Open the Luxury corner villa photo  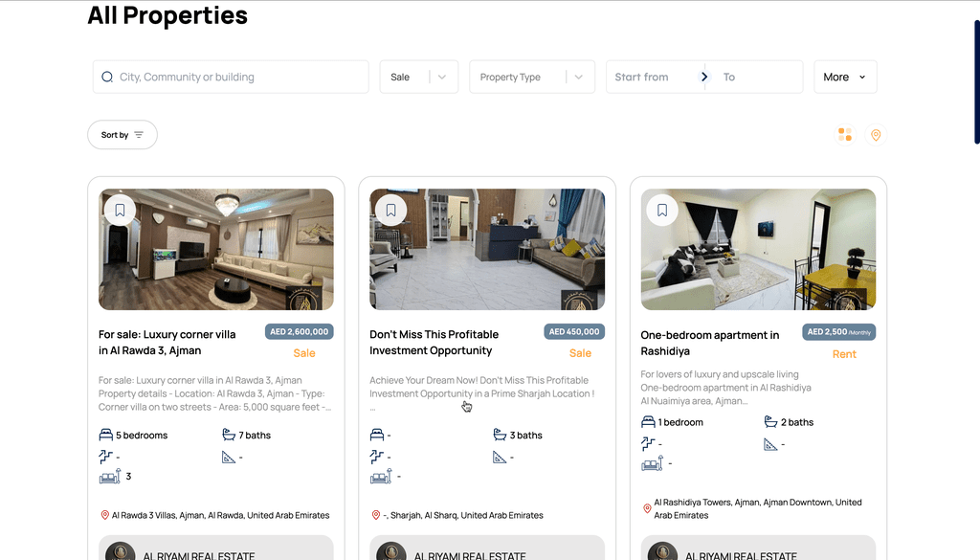(216, 250)
